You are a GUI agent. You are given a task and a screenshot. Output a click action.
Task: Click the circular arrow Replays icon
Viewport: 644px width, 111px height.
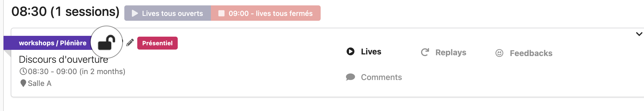[425, 52]
